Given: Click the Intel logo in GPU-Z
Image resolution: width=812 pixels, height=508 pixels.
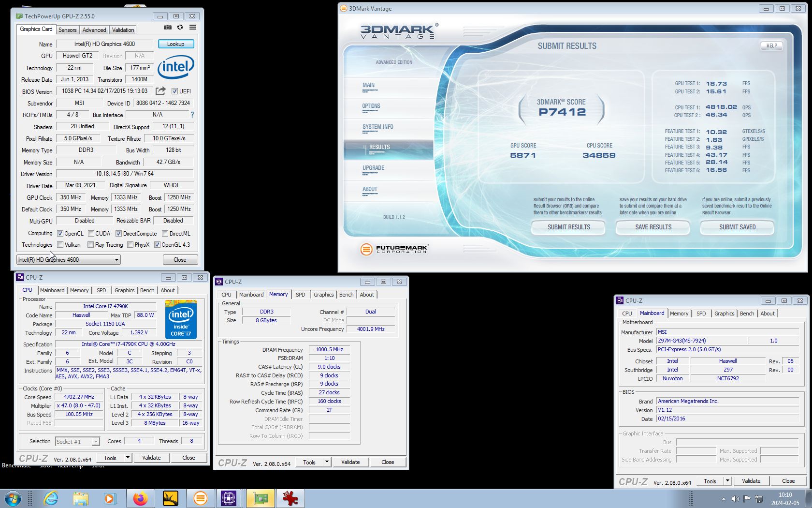Looking at the screenshot, I should tap(176, 67).
